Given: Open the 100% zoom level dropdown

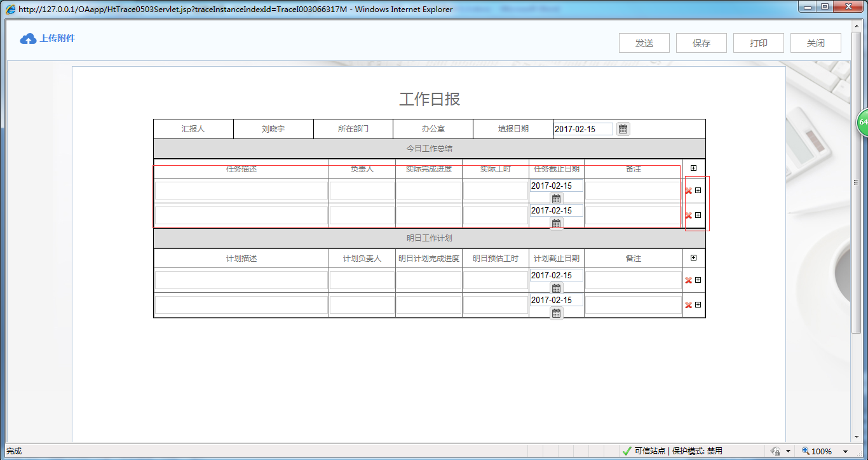Looking at the screenshot, I should click(x=846, y=450).
